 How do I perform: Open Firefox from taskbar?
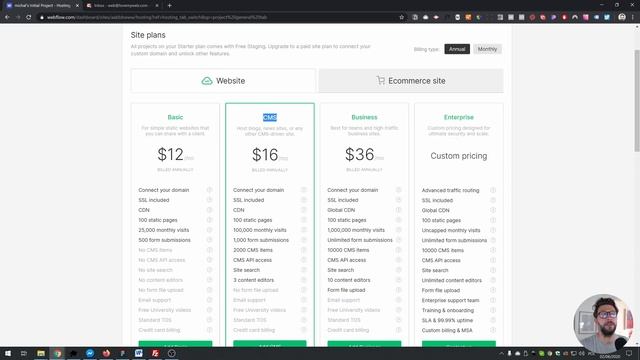(106, 353)
